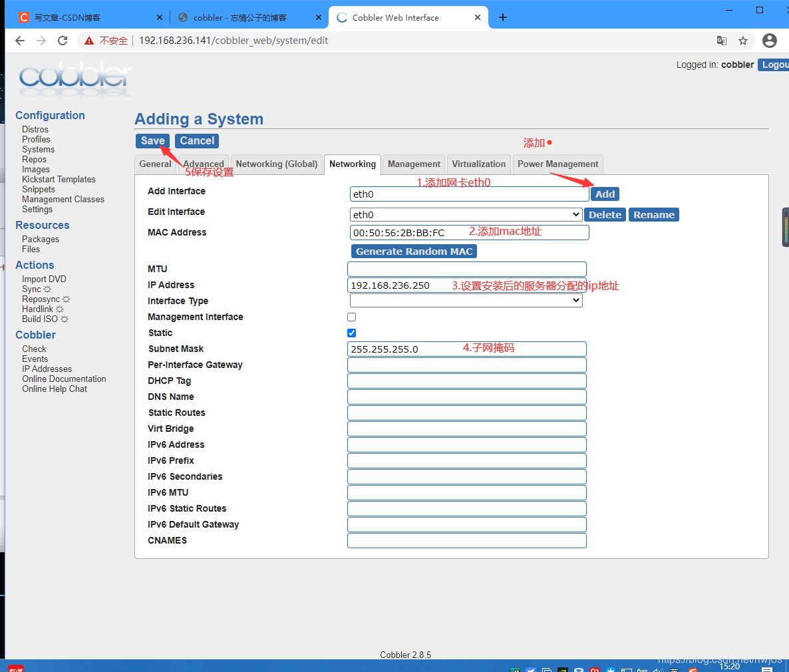Add the eth0 interface
The height and width of the screenshot is (672, 789).
605,194
